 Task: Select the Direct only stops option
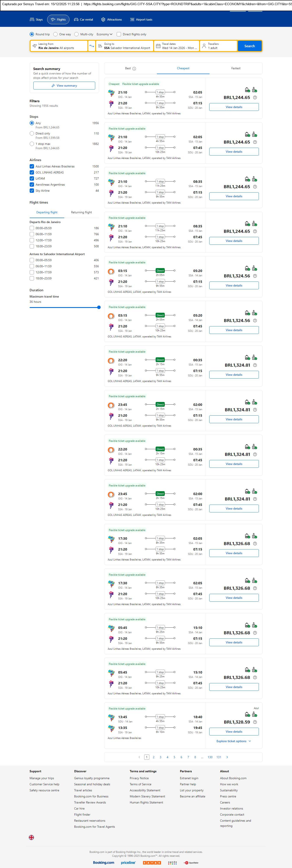click(x=32, y=133)
